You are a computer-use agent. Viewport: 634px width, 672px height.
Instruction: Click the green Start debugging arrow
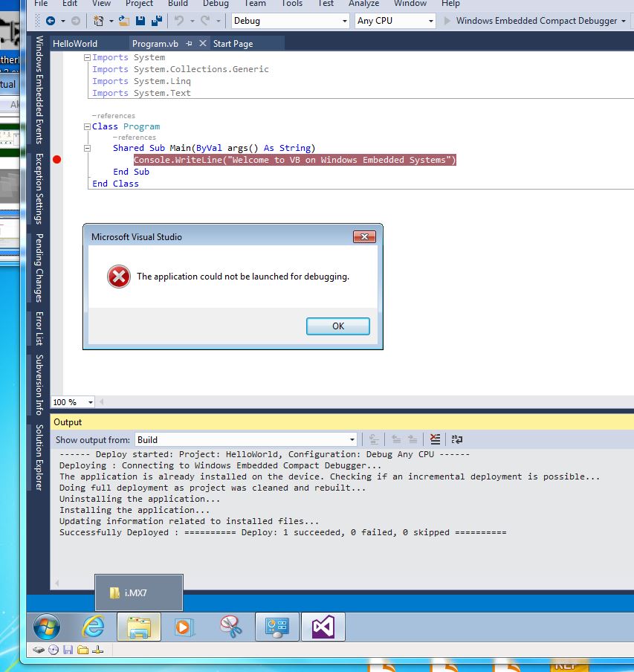pos(447,21)
